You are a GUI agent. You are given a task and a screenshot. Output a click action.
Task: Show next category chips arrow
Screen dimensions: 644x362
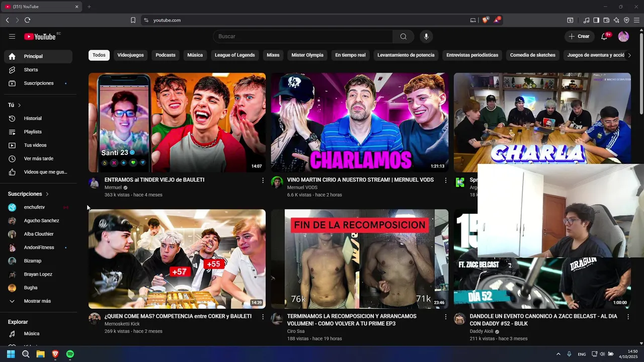[629, 55]
